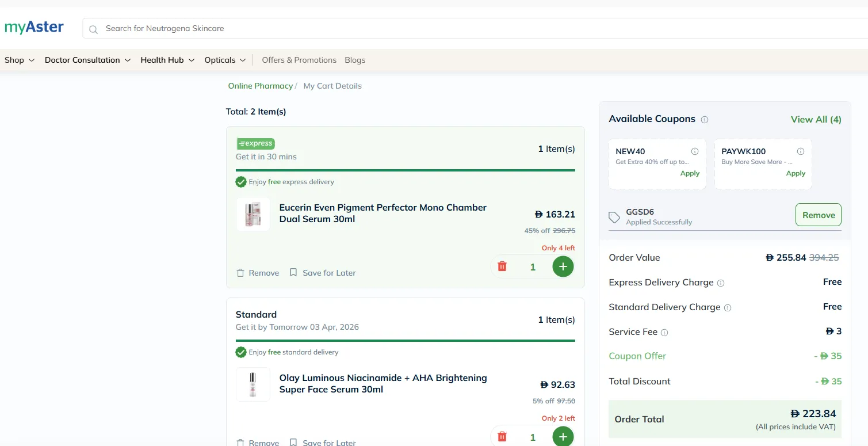Viewport: 868px width, 446px height.
Task: Click the struck-through price 296.75
Action: 564,231
